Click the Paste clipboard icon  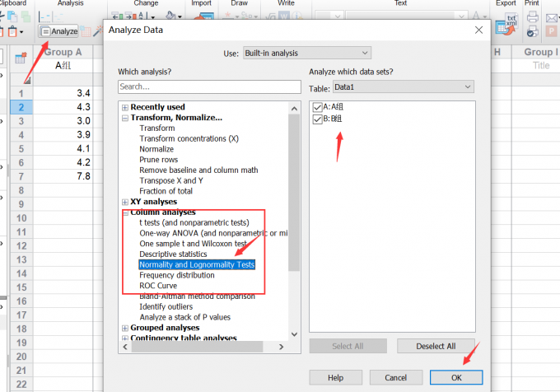pyautogui.click(x=12, y=32)
